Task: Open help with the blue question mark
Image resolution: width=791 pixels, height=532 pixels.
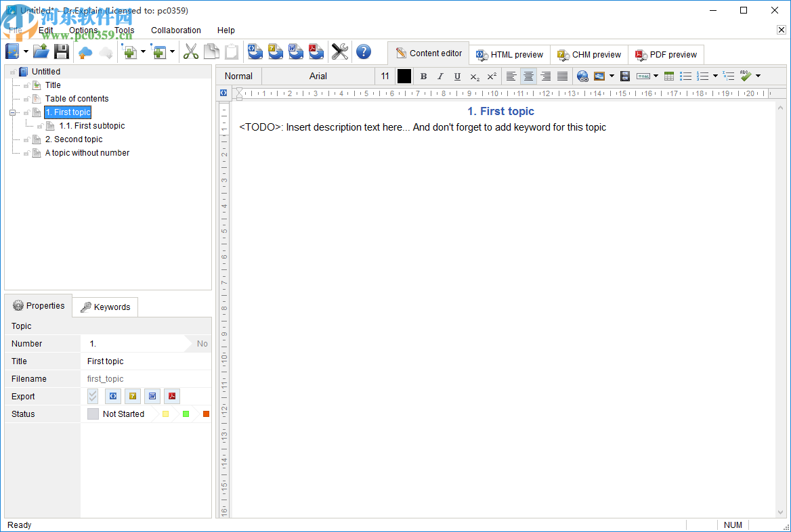Action: click(x=364, y=52)
